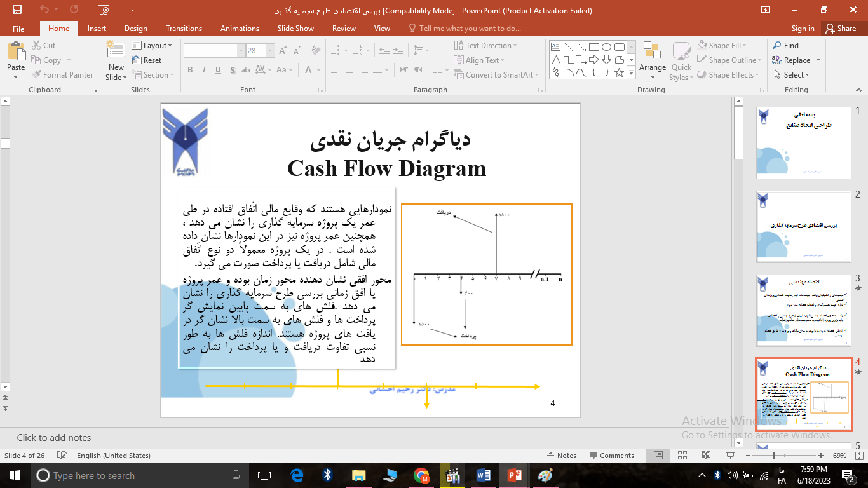This screenshot has width=868, height=488.
Task: Click the Start From Beginning slideshow icon
Action: [104, 10]
